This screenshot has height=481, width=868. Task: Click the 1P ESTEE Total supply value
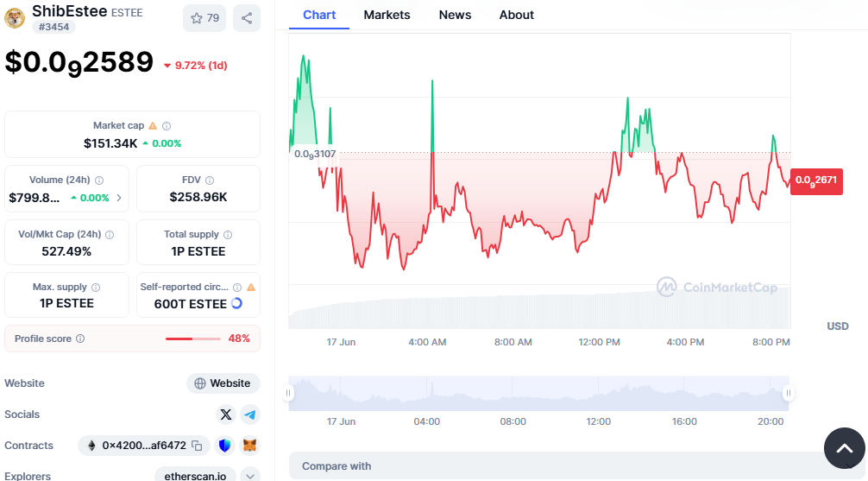198,251
